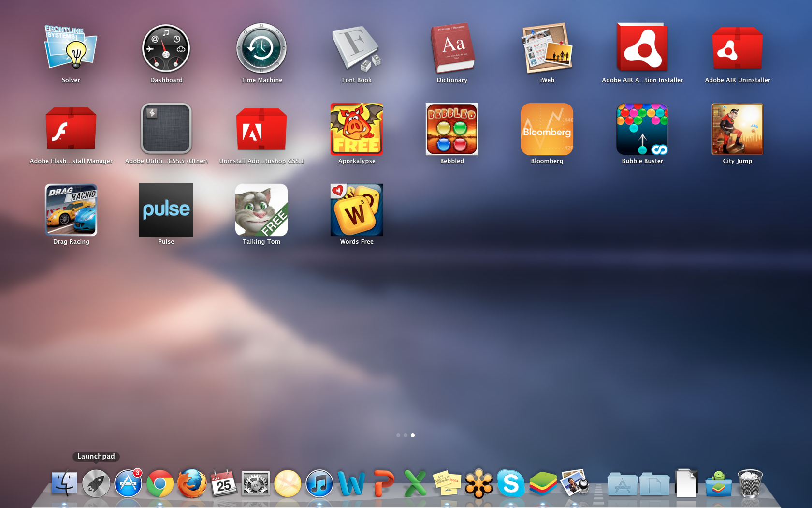
Task: Start the Aporkalypse game
Action: click(x=357, y=129)
